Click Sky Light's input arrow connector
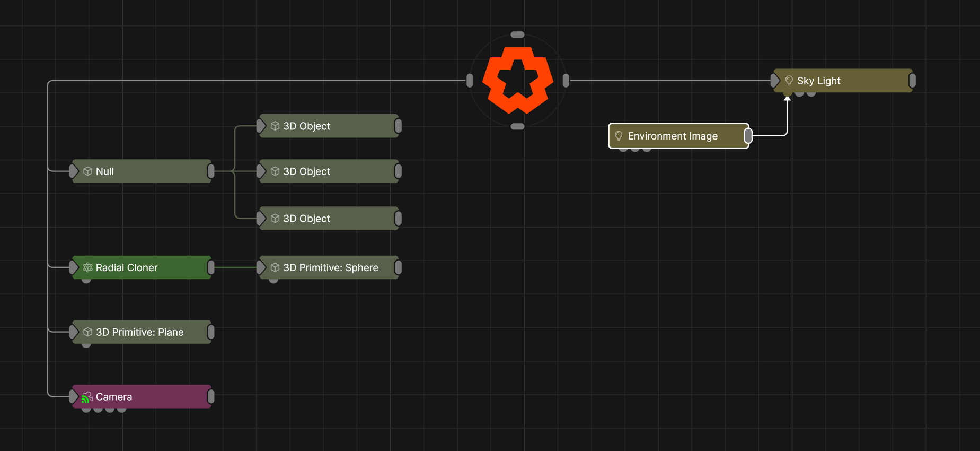 [775, 81]
